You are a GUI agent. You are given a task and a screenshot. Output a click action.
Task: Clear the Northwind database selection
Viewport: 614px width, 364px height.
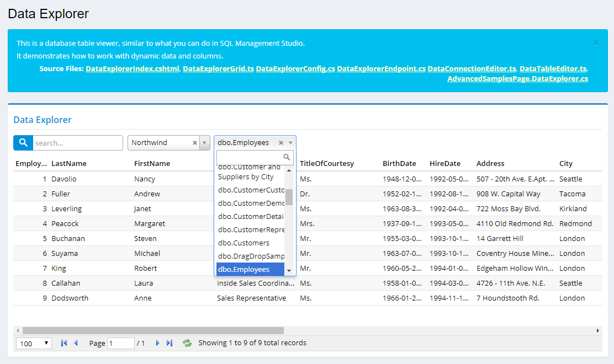194,143
